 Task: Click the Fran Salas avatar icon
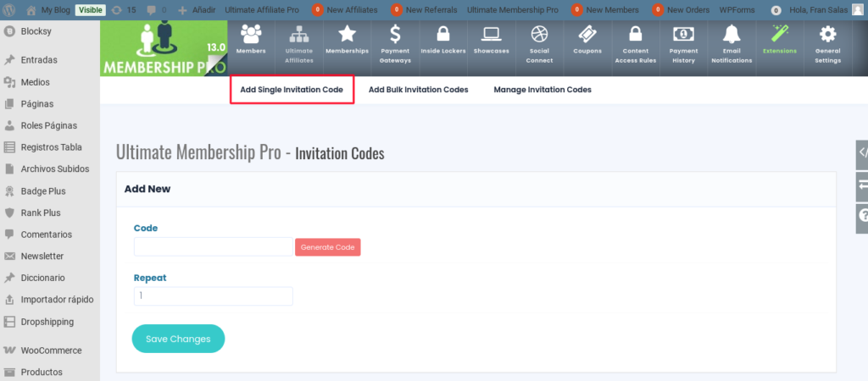(x=857, y=10)
